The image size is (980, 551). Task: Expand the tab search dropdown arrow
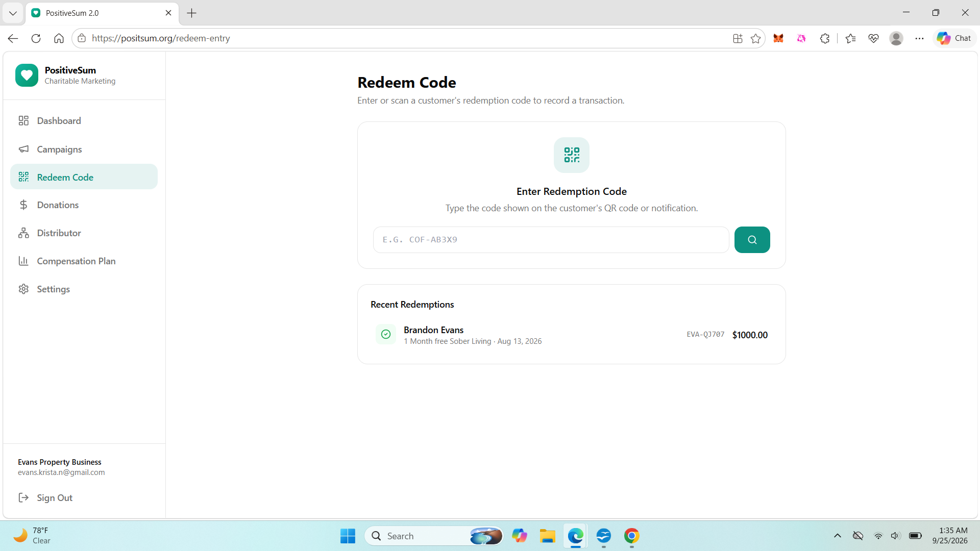pos(13,13)
